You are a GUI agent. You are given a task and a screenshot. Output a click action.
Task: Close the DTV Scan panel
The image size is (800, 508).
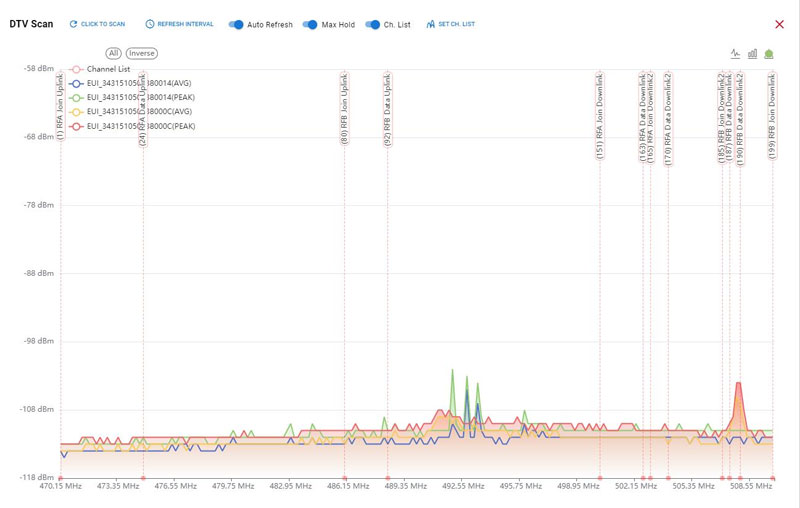pyautogui.click(x=780, y=24)
